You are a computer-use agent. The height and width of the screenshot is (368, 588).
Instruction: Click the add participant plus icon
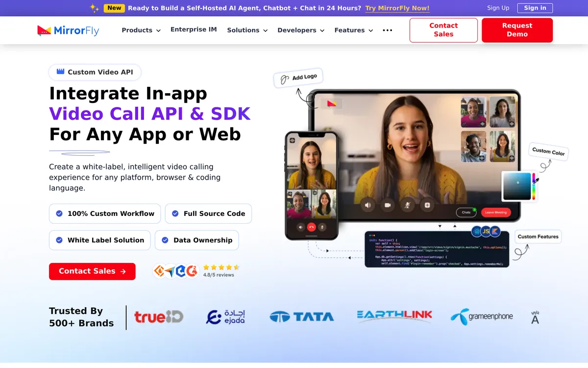(x=427, y=205)
